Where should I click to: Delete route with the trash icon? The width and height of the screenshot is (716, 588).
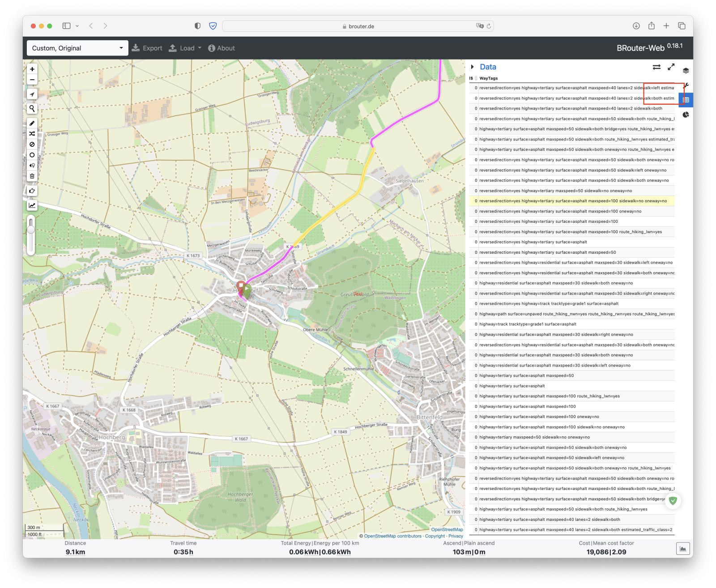click(32, 176)
